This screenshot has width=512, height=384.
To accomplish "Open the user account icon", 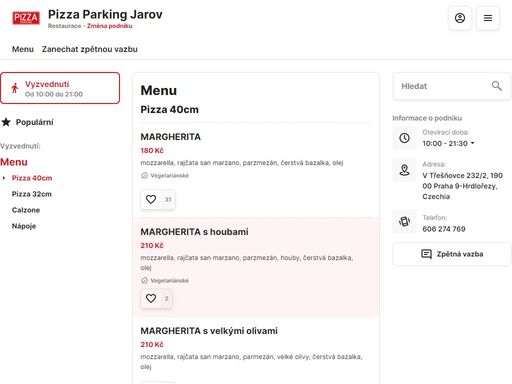I will coord(460,18).
